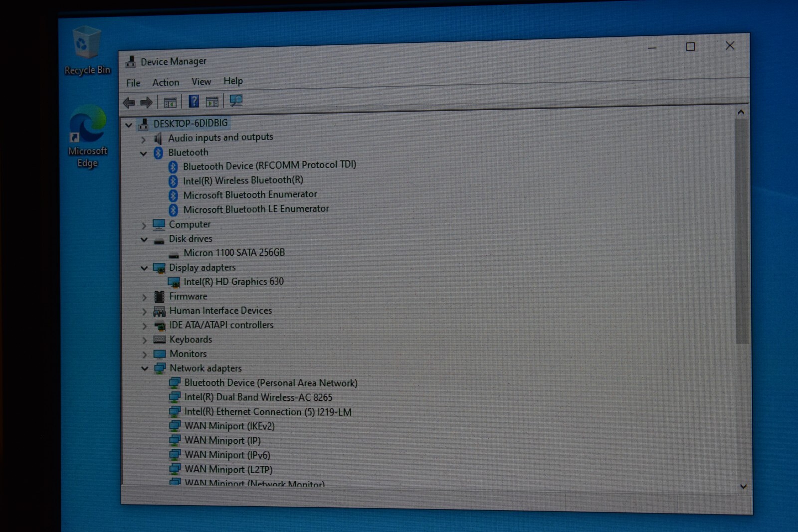Click the Intel(R) Ethernet Connection I219-LM icon
The width and height of the screenshot is (798, 532).
(x=175, y=412)
